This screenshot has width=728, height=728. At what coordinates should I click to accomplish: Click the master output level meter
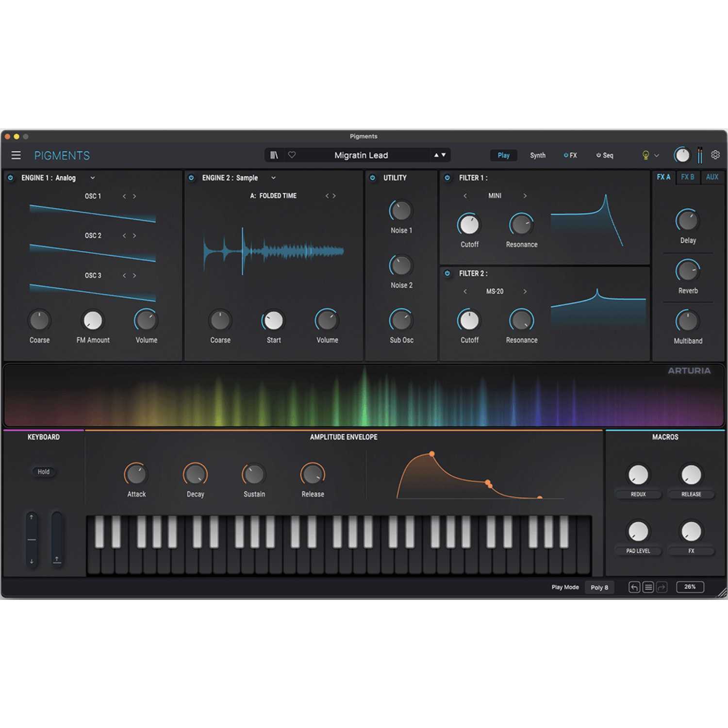point(700,155)
